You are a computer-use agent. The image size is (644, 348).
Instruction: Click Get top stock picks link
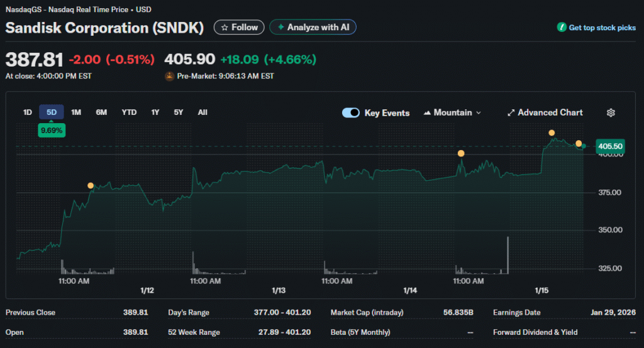(602, 28)
